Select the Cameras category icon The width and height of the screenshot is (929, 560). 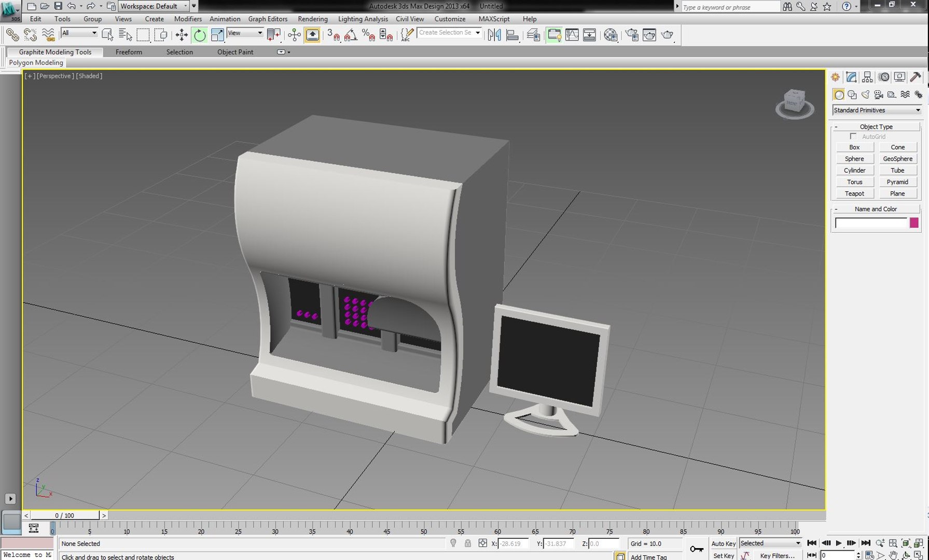click(878, 94)
